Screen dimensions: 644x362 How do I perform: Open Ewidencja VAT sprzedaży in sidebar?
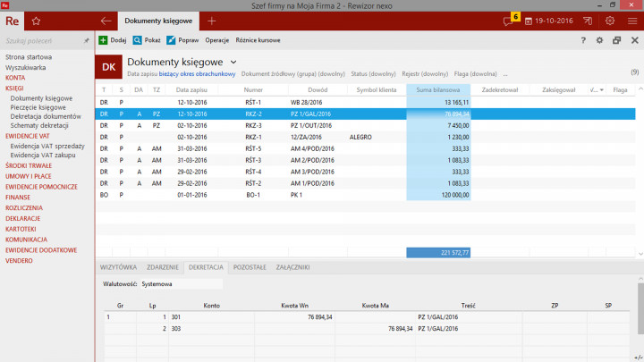[47, 146]
